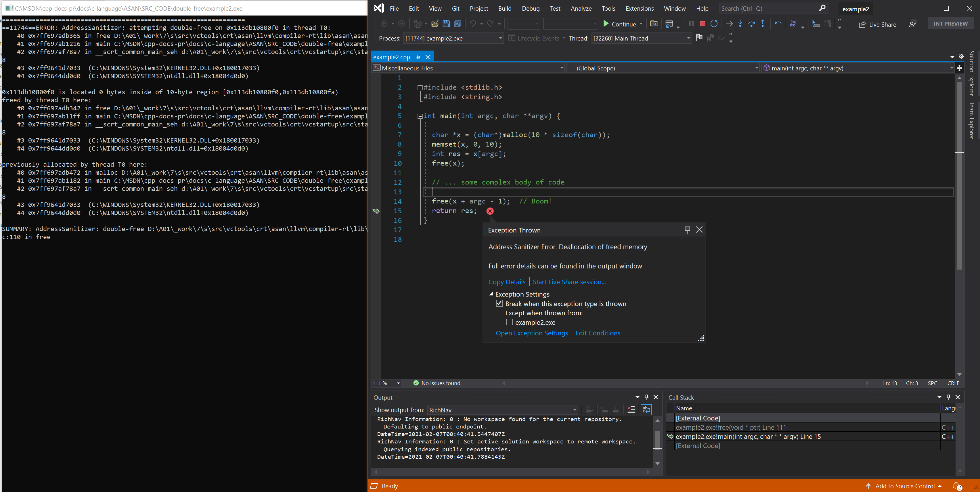980x492 pixels.
Task: Click Copy Details link in exception dialog
Action: pos(507,282)
